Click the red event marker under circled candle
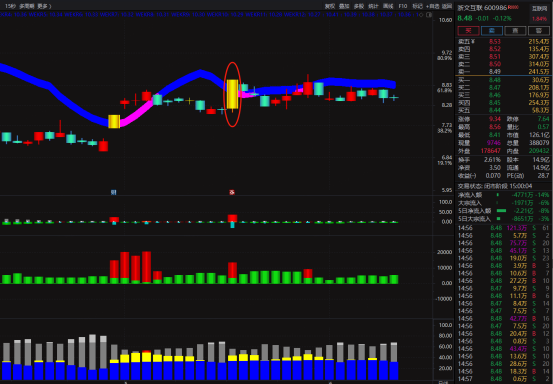This screenshot has width=553, height=384. [x=232, y=192]
